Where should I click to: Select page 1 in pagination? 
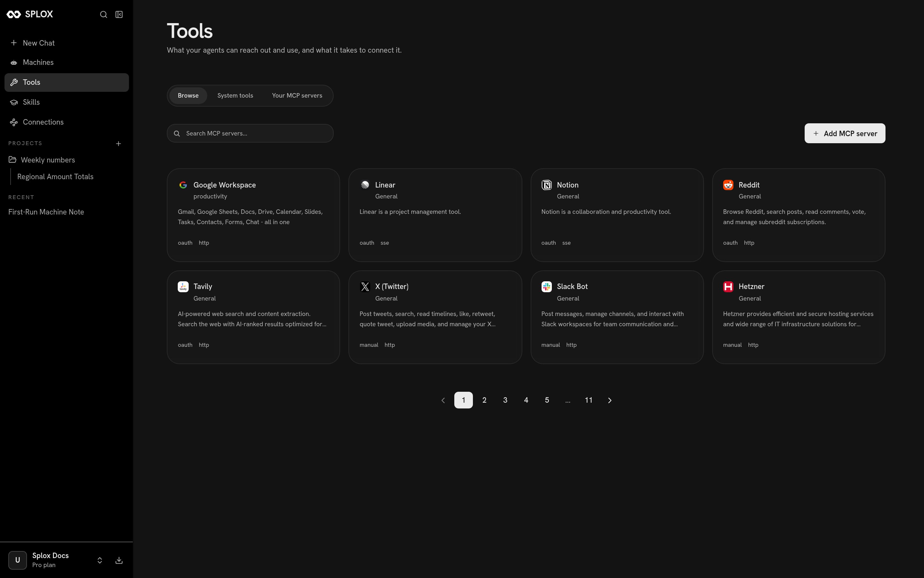coord(464,400)
